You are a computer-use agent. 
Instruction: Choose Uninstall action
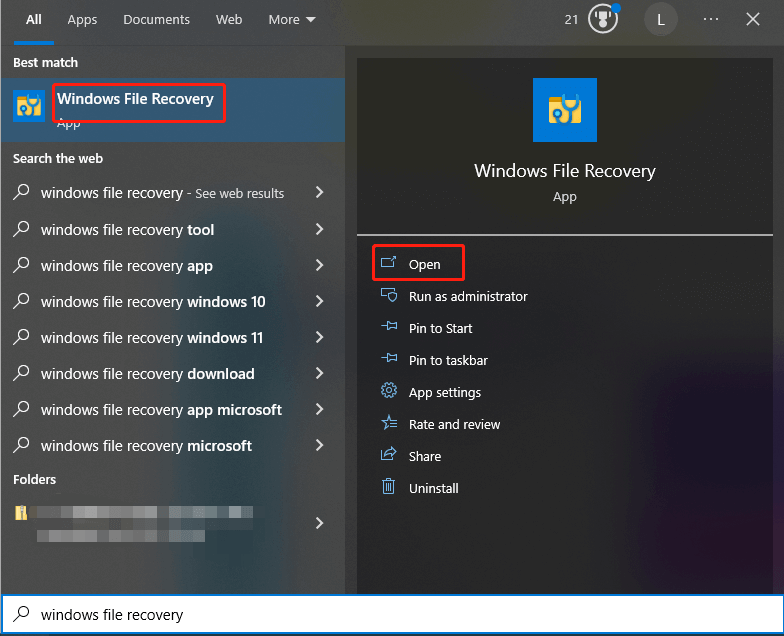(434, 488)
